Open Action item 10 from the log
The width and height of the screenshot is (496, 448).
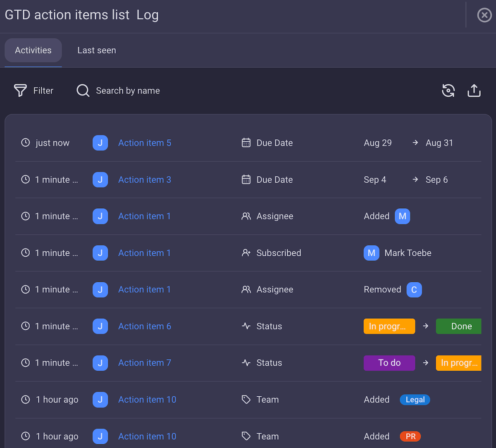147,400
